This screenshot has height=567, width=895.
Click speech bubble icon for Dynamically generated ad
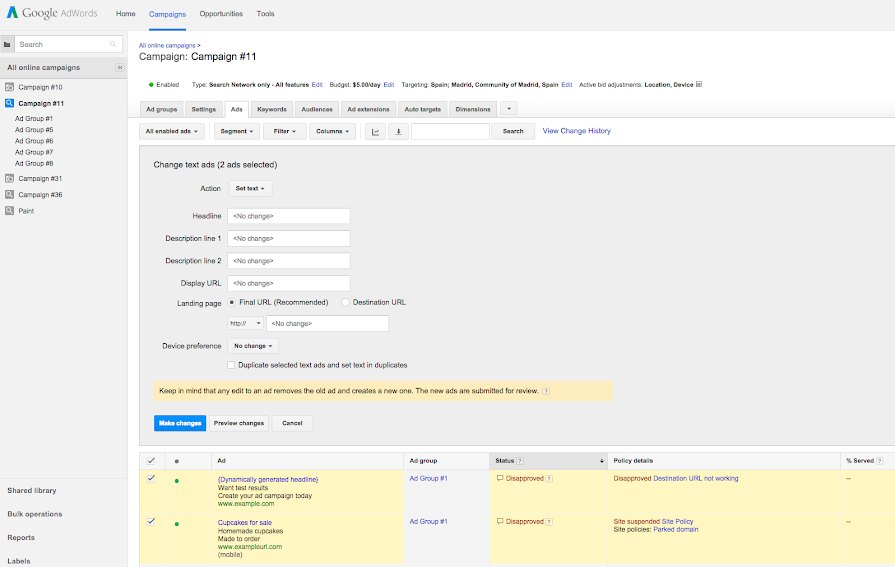tap(500, 478)
